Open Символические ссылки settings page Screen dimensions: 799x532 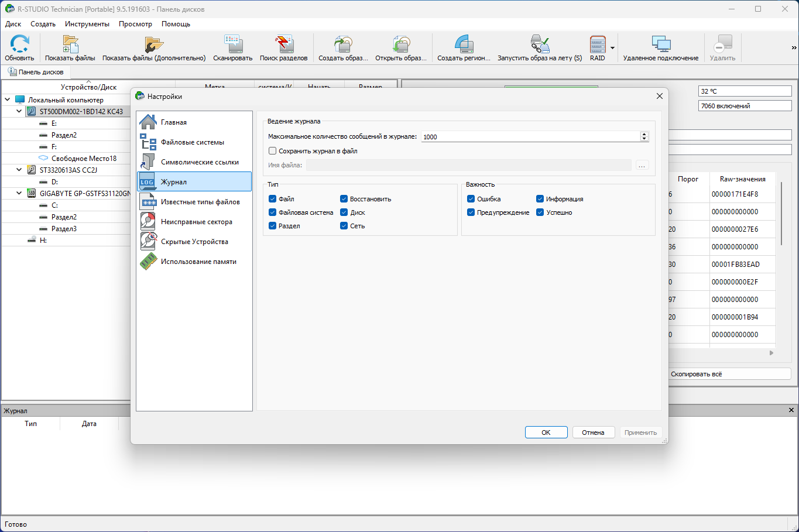[x=194, y=162]
